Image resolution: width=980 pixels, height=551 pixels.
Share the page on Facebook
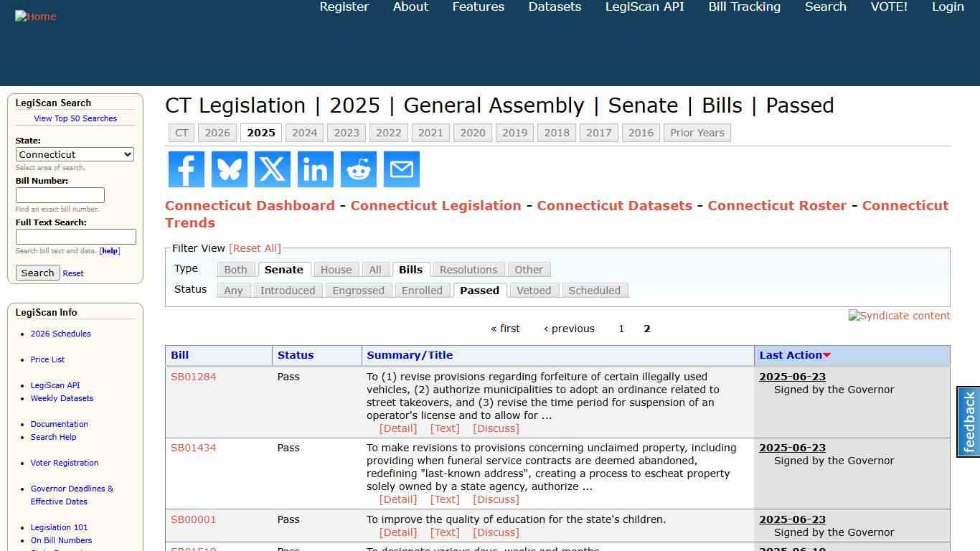click(x=186, y=169)
